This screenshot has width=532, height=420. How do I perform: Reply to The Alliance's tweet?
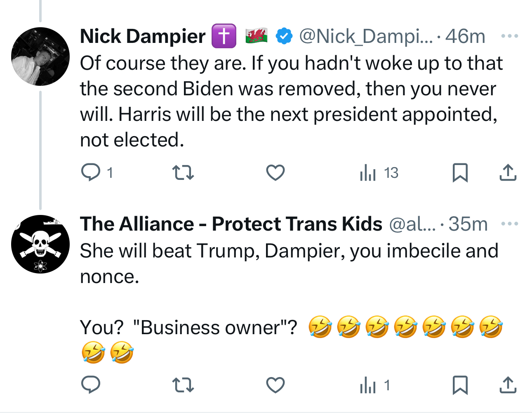pos(91,385)
